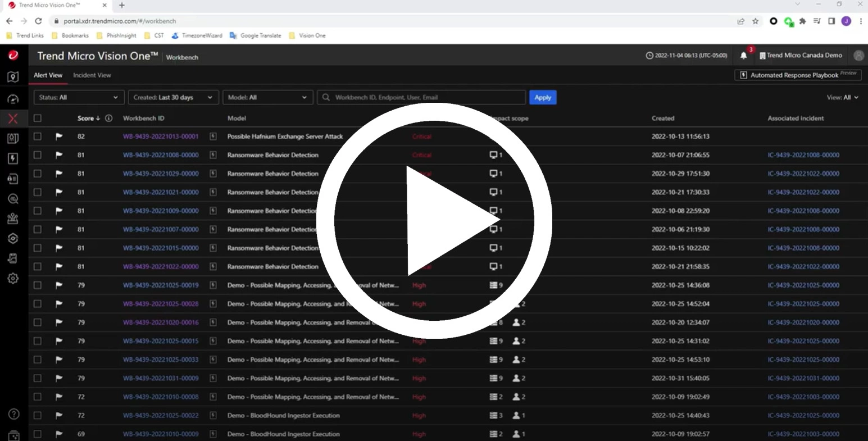Screen dimensions: 868x441
Task: Click the help question mark icon
Action: click(13, 414)
